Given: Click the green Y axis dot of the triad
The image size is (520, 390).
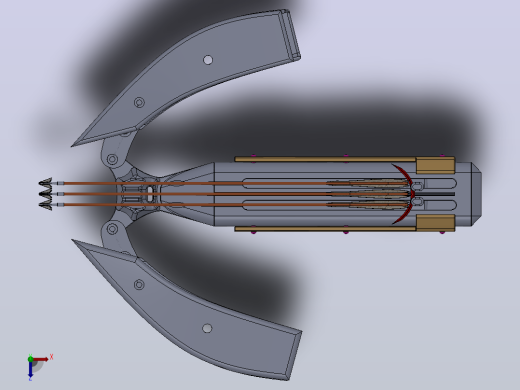Looking at the screenshot, I should click(30, 359).
